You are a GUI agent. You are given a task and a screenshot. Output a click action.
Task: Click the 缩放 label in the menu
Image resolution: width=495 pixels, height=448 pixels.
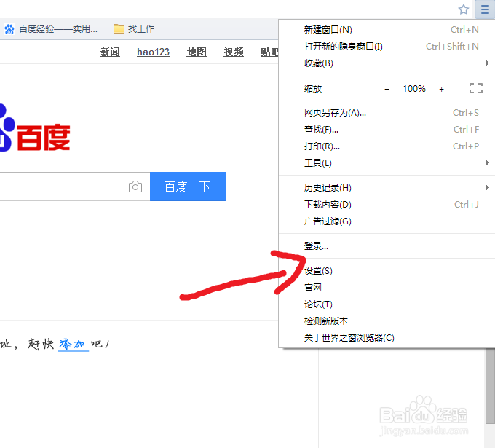coord(313,89)
